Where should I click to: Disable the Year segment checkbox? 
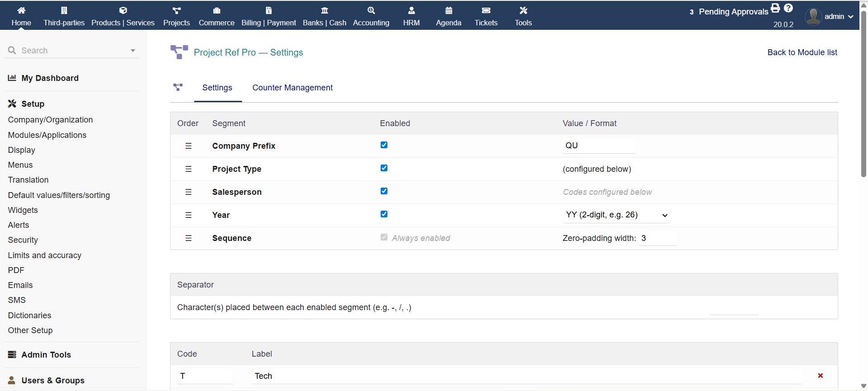tap(384, 214)
